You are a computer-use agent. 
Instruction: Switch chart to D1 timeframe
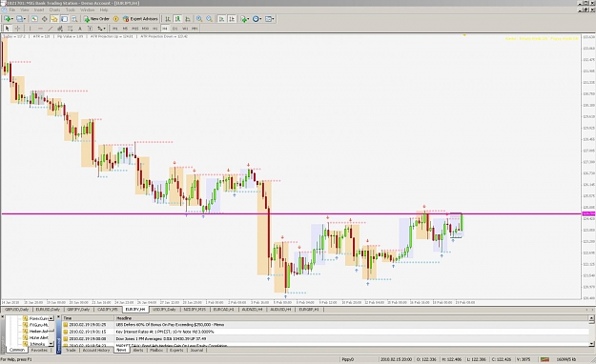click(175, 29)
